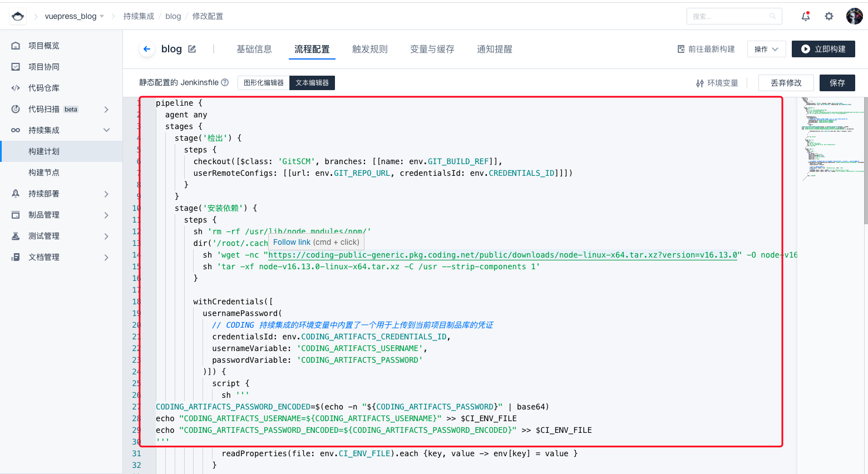Open settings gear in top bar
Screen dimensions: 868x474
pyautogui.click(x=829, y=16)
